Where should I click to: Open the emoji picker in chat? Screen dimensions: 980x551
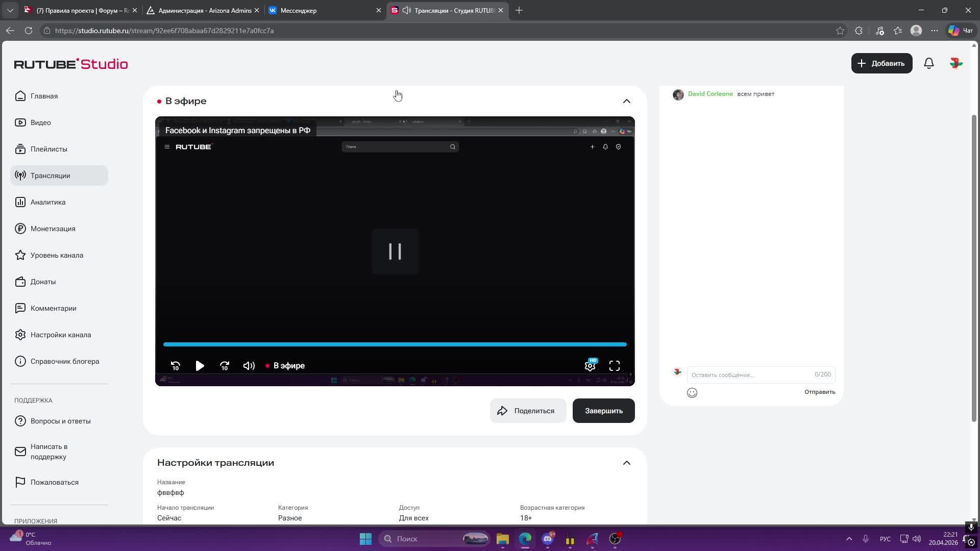(692, 392)
